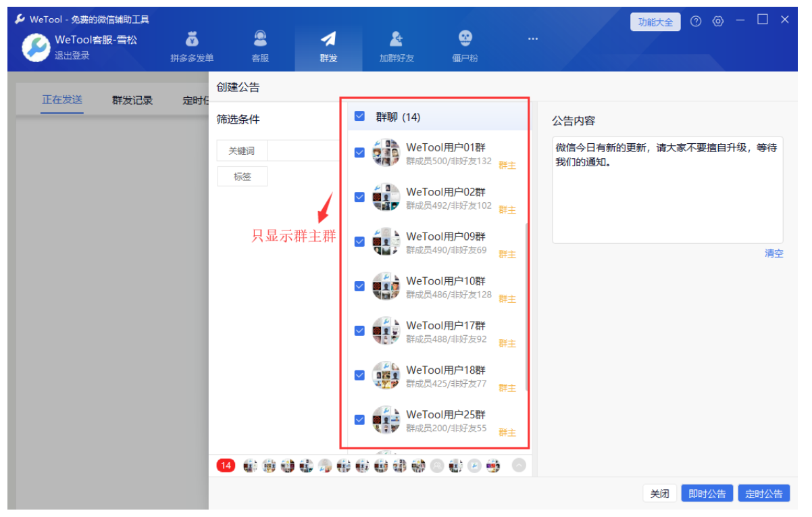The height and width of the screenshot is (517, 812).
Task: Click the 群主 label of WeTool用户10群
Action: [x=507, y=299]
